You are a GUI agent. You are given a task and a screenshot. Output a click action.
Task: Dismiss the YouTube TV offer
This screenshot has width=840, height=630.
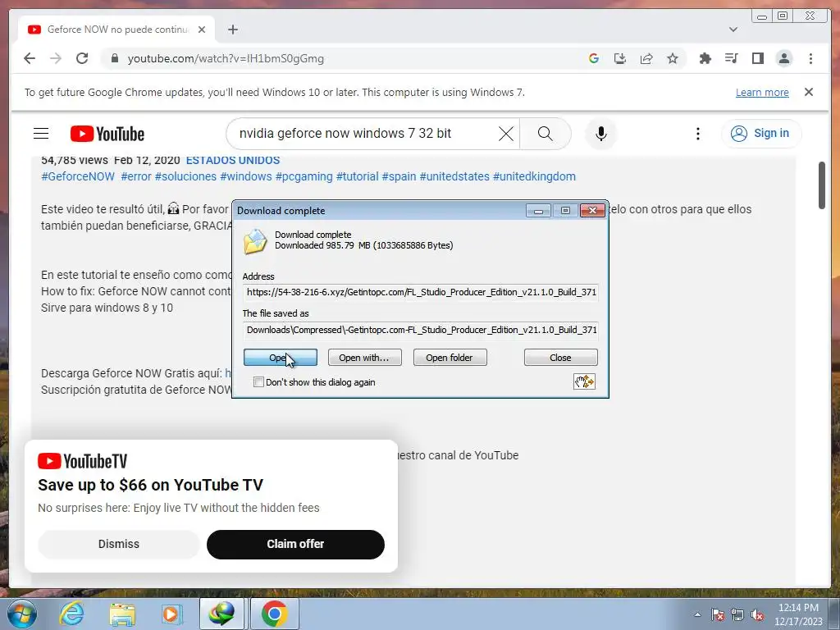pos(118,545)
